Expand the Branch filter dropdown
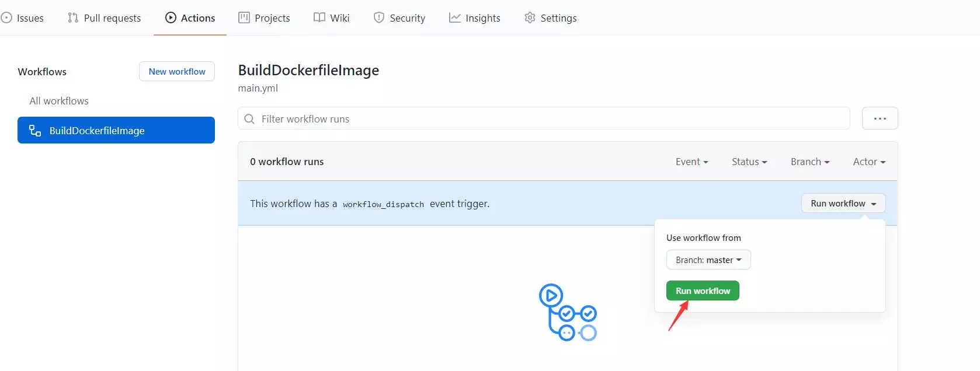 [x=810, y=162]
